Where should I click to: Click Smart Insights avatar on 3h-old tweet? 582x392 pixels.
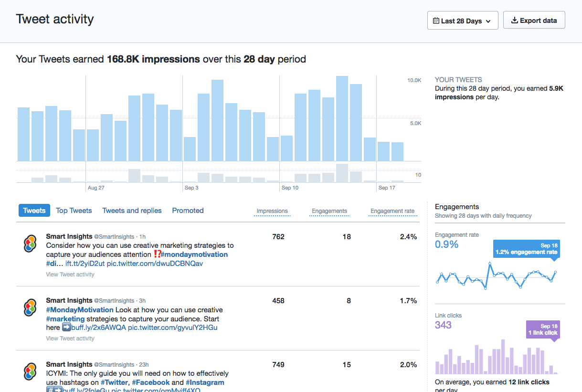point(30,307)
